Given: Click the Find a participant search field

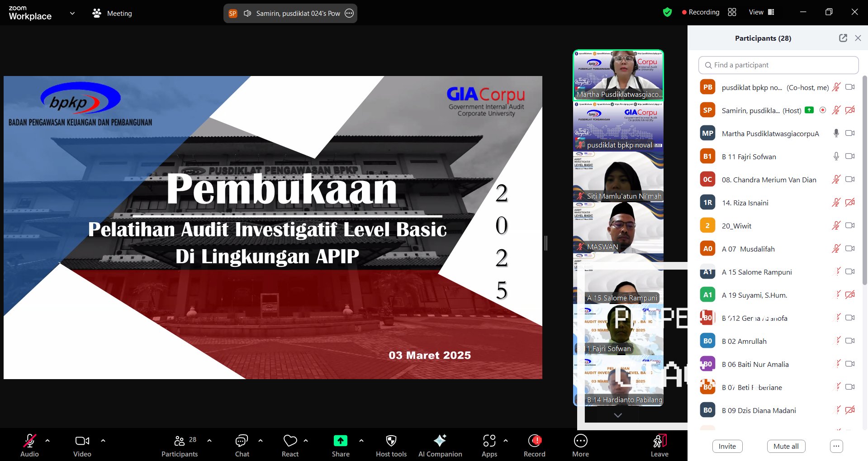Looking at the screenshot, I should [x=778, y=65].
